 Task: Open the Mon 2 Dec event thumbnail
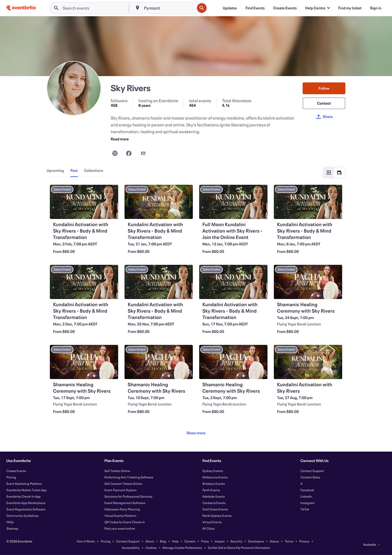[84, 282]
